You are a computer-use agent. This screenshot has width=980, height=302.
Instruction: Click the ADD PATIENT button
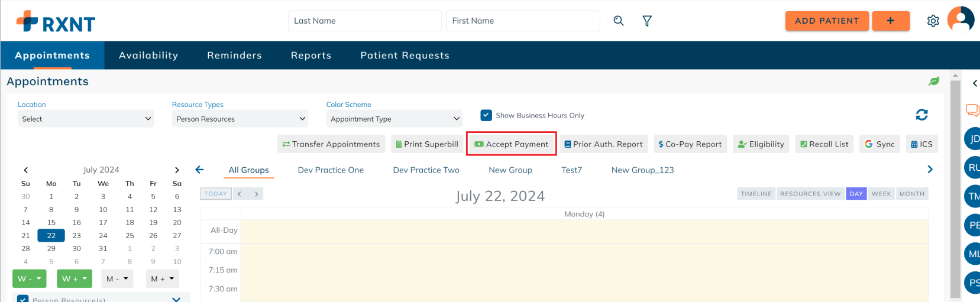[826, 21]
